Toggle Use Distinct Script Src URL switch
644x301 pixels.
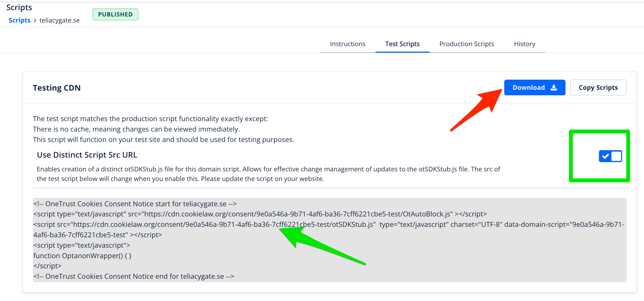(x=610, y=156)
